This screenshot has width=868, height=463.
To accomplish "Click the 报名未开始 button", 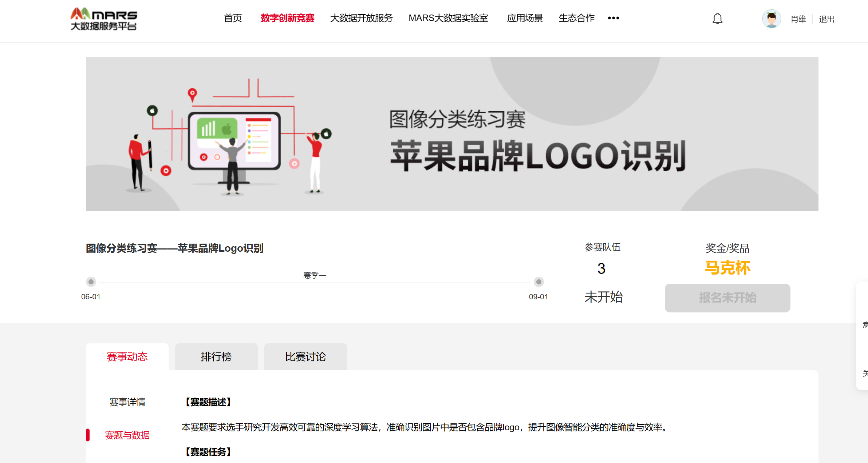I will pyautogui.click(x=727, y=298).
